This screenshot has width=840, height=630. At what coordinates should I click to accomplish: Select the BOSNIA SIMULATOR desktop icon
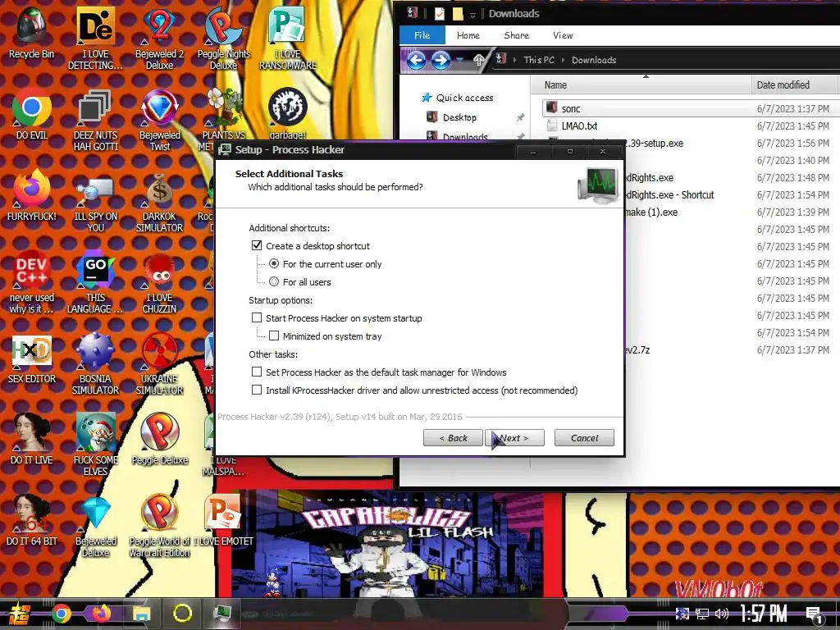pyautogui.click(x=95, y=364)
